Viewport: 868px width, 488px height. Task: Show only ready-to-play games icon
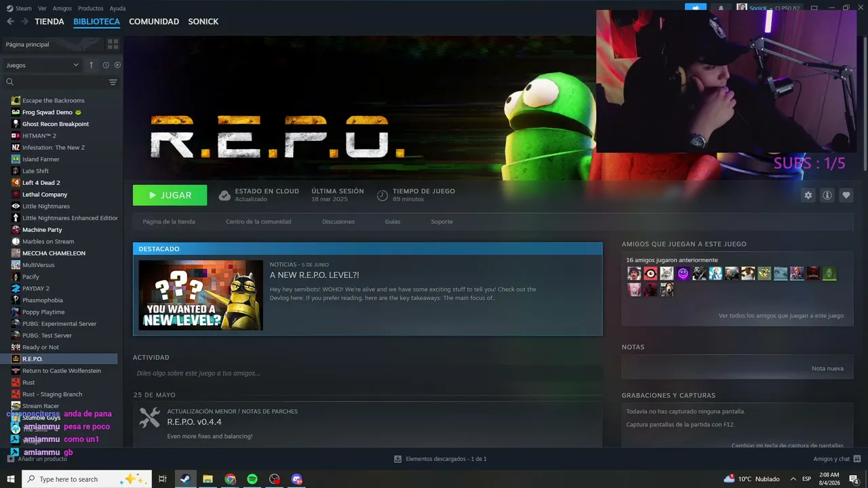117,65
